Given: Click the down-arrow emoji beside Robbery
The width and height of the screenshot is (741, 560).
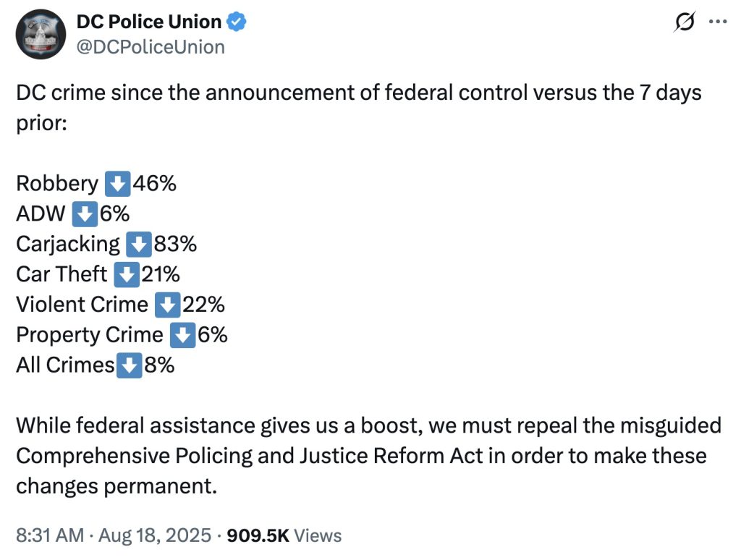Looking at the screenshot, I should (117, 184).
